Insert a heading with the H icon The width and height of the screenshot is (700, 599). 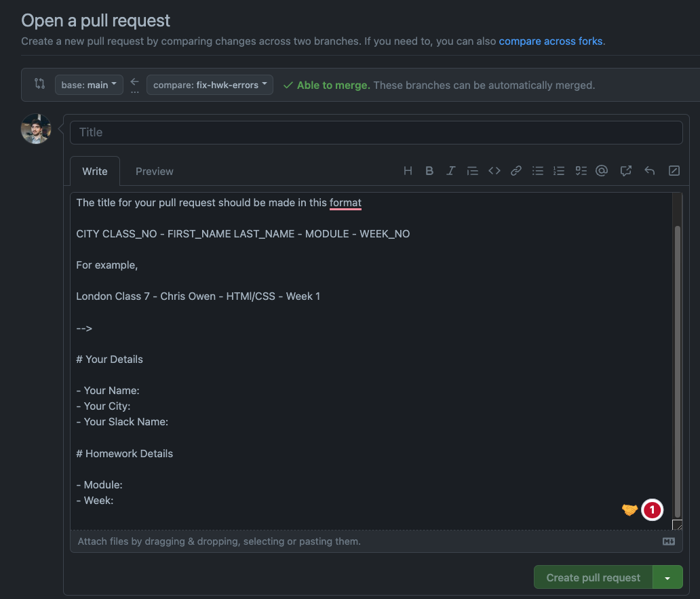point(408,170)
